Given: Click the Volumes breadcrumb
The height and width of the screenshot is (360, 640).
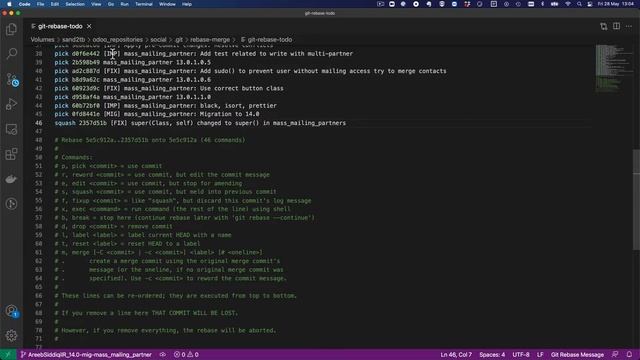Looking at the screenshot, I should pos(42,40).
